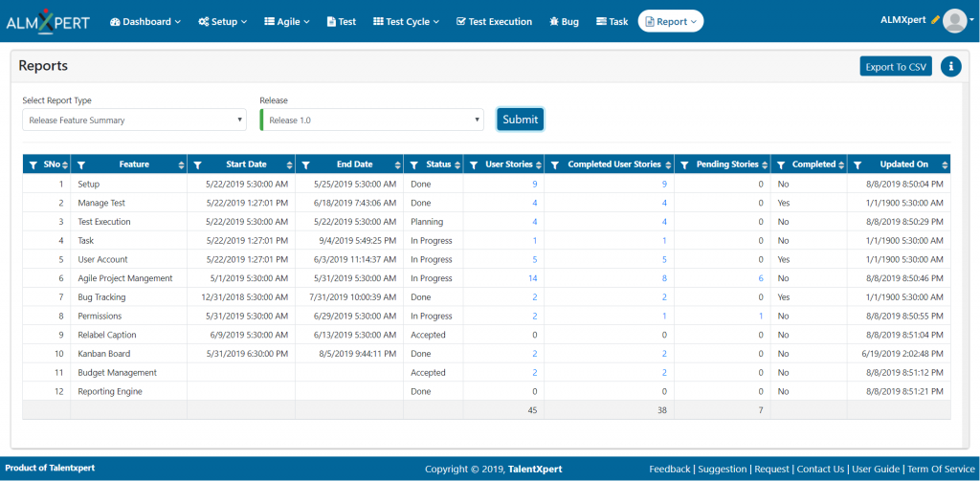Screen dimensions: 980x481
Task: Select the Kanban Board feature cell
Action: point(129,354)
